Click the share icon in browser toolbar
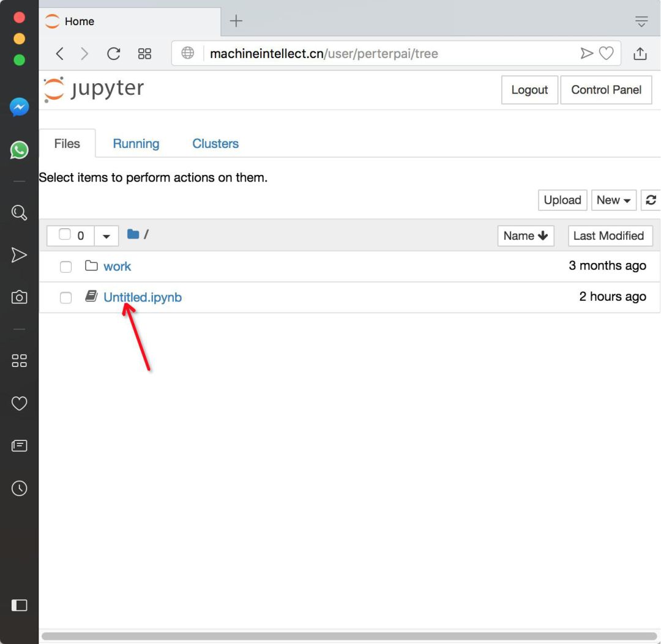661x644 pixels. (640, 53)
